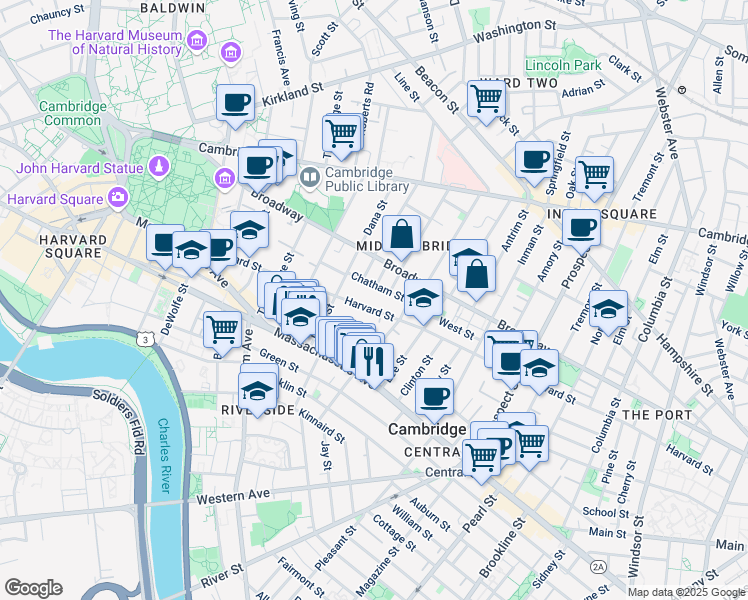Click the BALDWIN neighborhood label
This screenshot has width=748, height=600.
[173, 8]
